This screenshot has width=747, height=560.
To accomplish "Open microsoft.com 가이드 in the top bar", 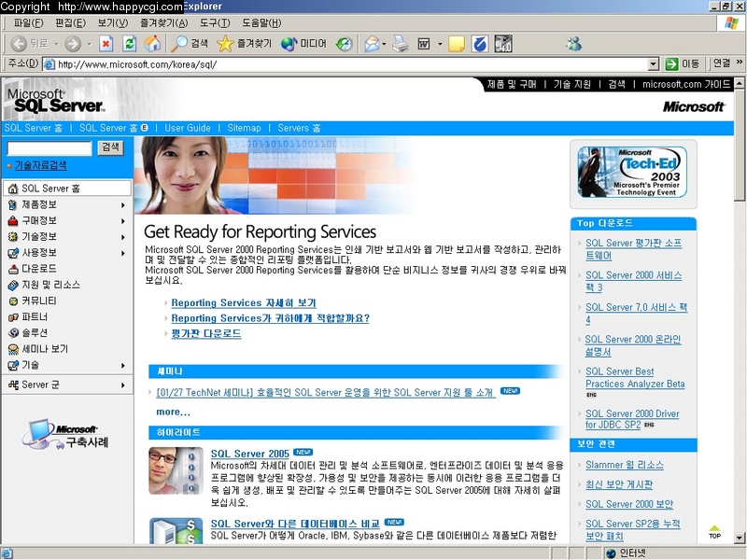I will 686,85.
